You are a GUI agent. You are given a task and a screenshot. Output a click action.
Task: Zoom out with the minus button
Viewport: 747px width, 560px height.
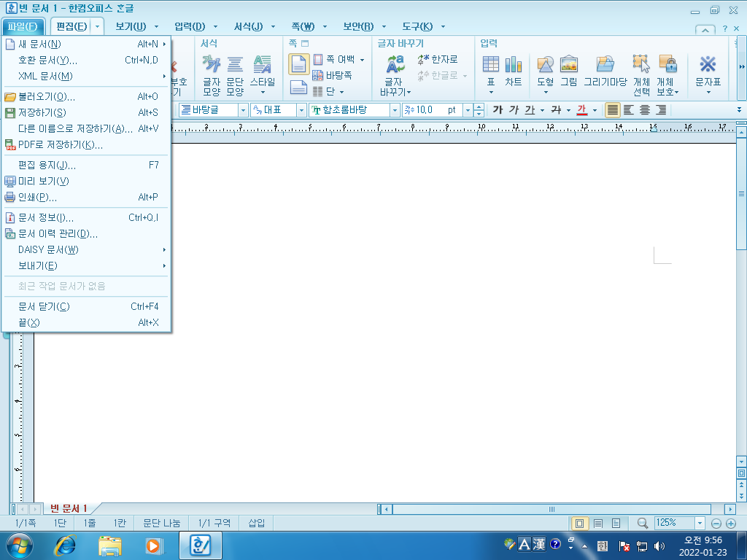coord(716,524)
